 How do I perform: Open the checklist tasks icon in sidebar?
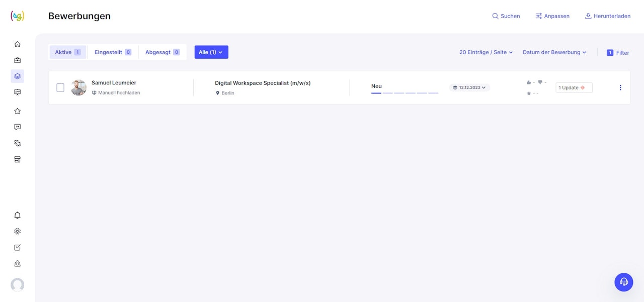(x=18, y=248)
